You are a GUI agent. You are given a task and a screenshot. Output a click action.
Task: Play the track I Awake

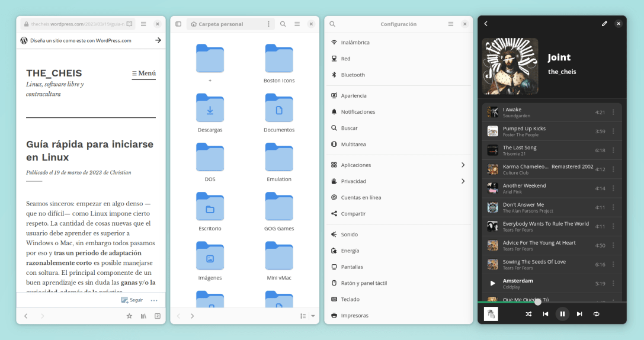pos(552,112)
